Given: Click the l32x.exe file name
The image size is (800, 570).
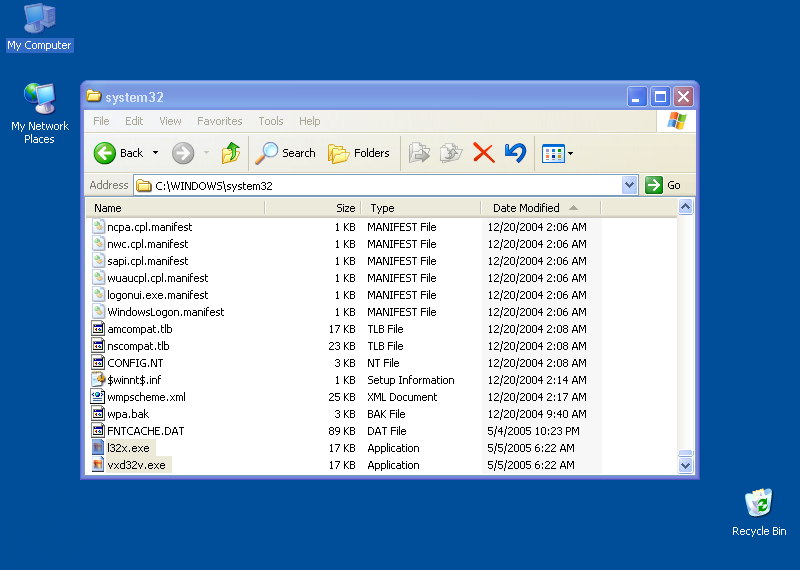Looking at the screenshot, I should (x=129, y=448).
